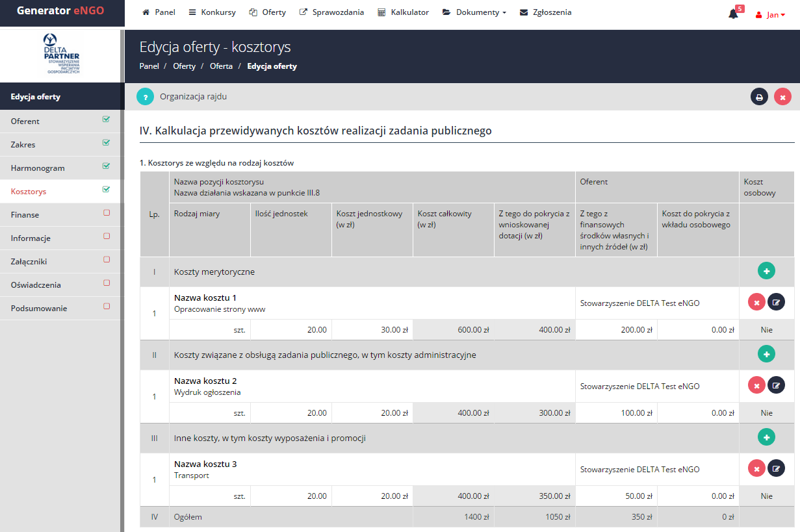Click checked box next to Harmonogram
This screenshot has width=800, height=532.
click(x=107, y=166)
